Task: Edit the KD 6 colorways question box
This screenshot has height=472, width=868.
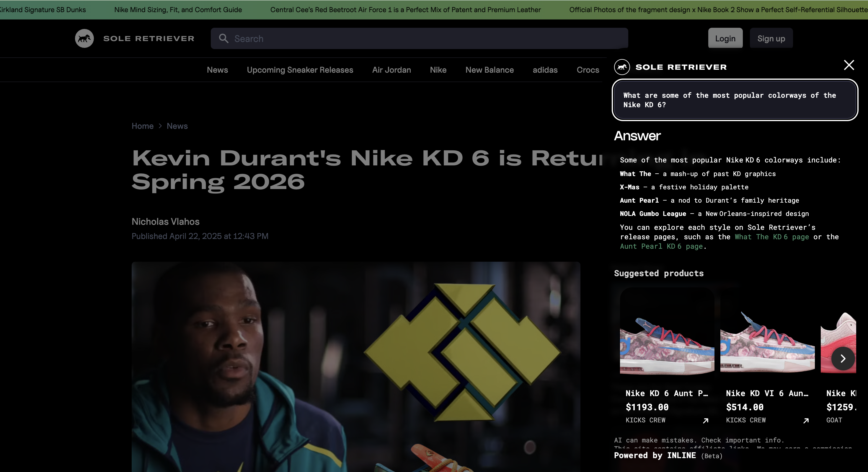Action: 735,100
